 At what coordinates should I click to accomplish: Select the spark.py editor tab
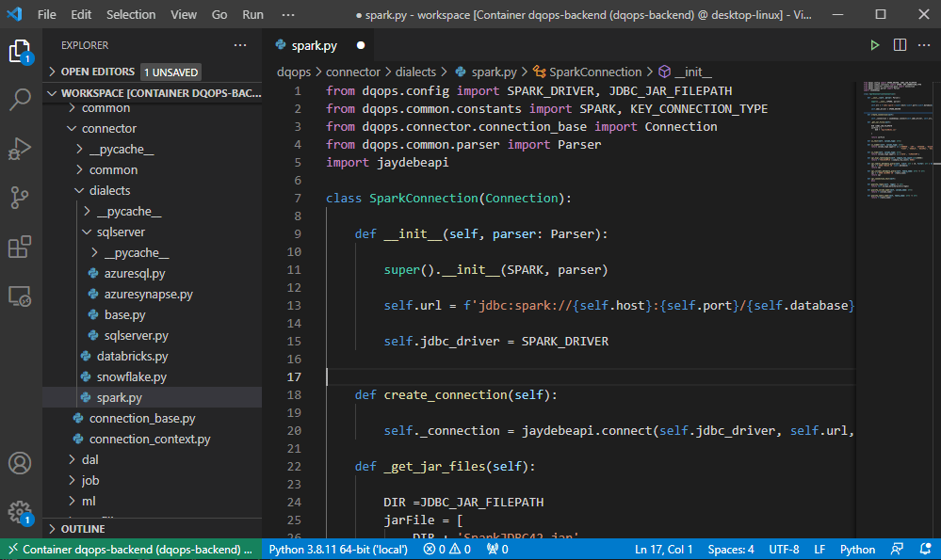pos(314,45)
